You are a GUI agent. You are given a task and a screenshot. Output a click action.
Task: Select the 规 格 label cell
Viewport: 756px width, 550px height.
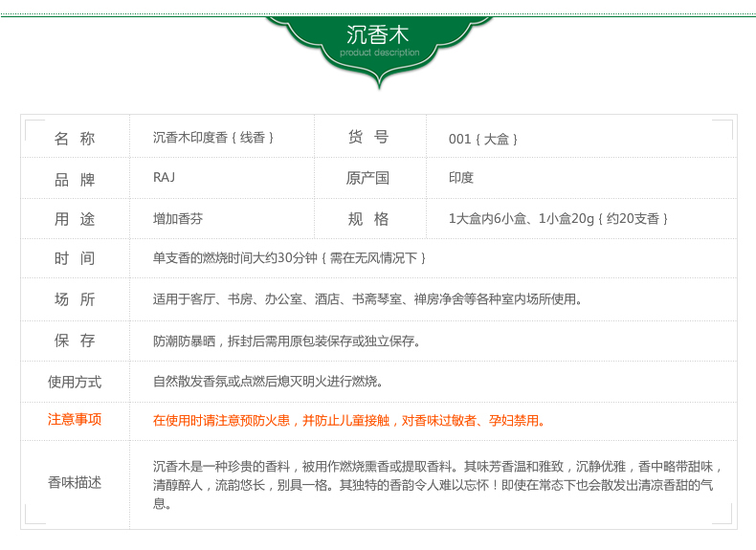[368, 219]
